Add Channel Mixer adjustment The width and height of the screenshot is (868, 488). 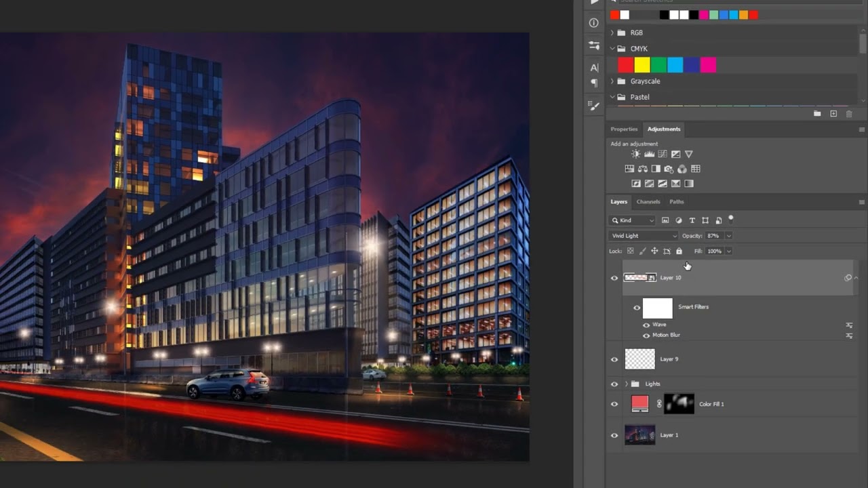682,169
